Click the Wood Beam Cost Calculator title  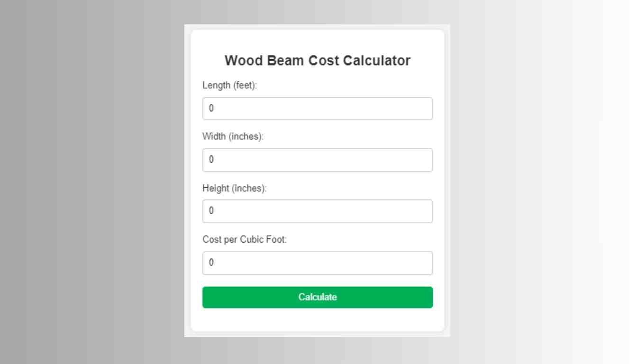[x=317, y=60]
